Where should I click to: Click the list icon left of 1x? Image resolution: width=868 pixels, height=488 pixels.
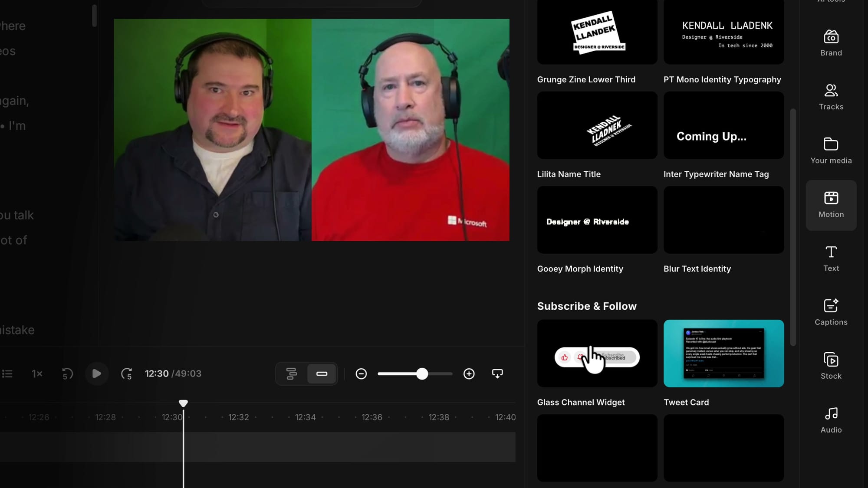pyautogui.click(x=7, y=373)
